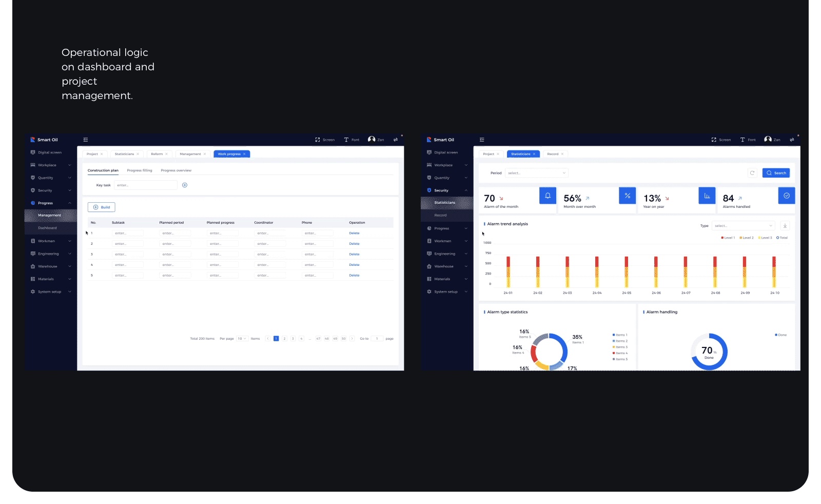This screenshot has height=504, width=821.
Task: Collapse sidebar via menu icon in Statisticians window
Action: coord(482,140)
